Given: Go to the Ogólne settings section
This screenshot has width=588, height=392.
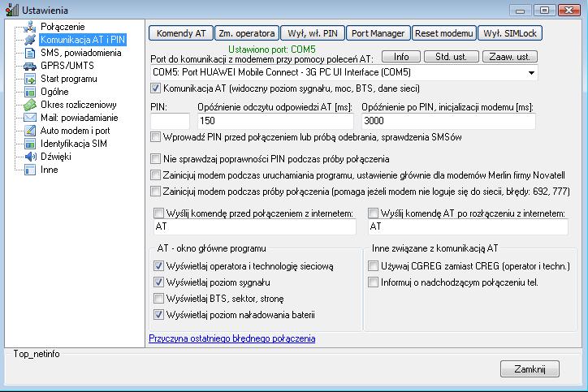Looking at the screenshot, I should click(x=54, y=92).
